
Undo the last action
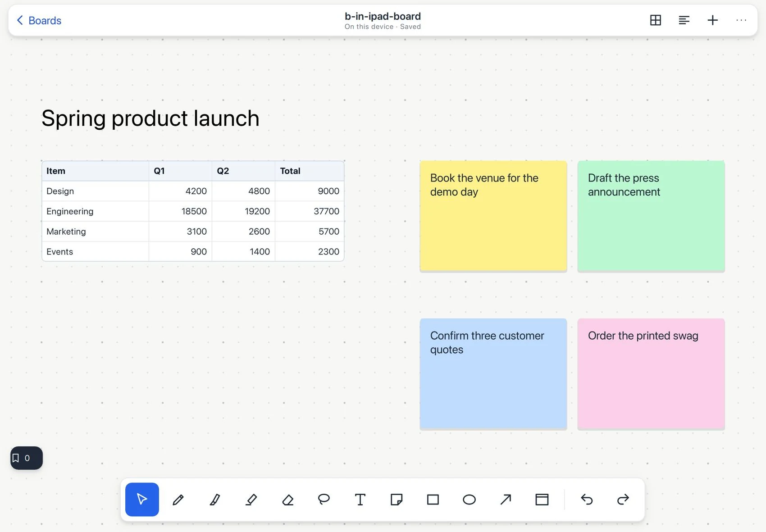587,499
